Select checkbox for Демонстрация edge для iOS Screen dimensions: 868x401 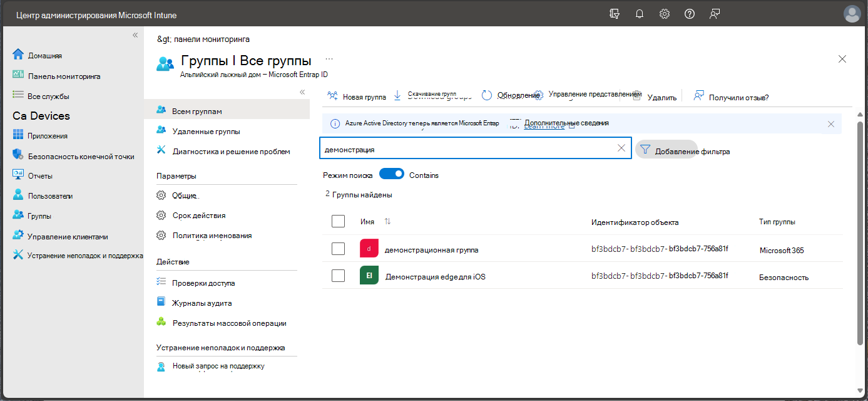coord(338,276)
